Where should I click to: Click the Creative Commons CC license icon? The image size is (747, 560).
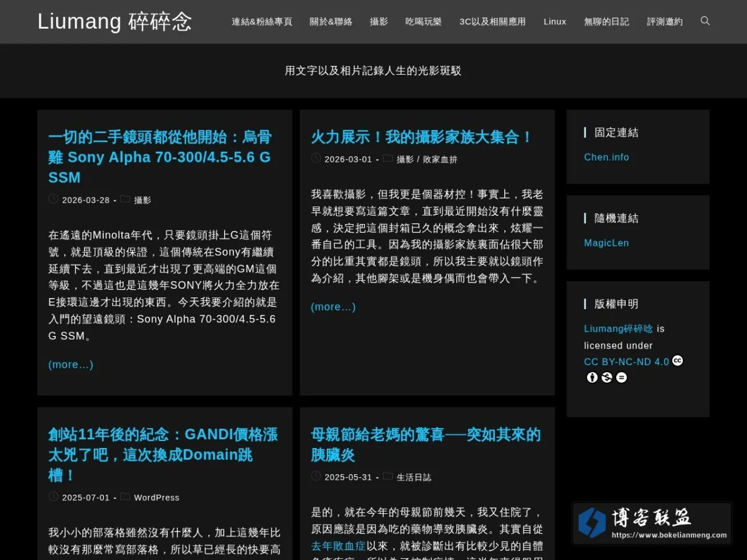(x=677, y=361)
